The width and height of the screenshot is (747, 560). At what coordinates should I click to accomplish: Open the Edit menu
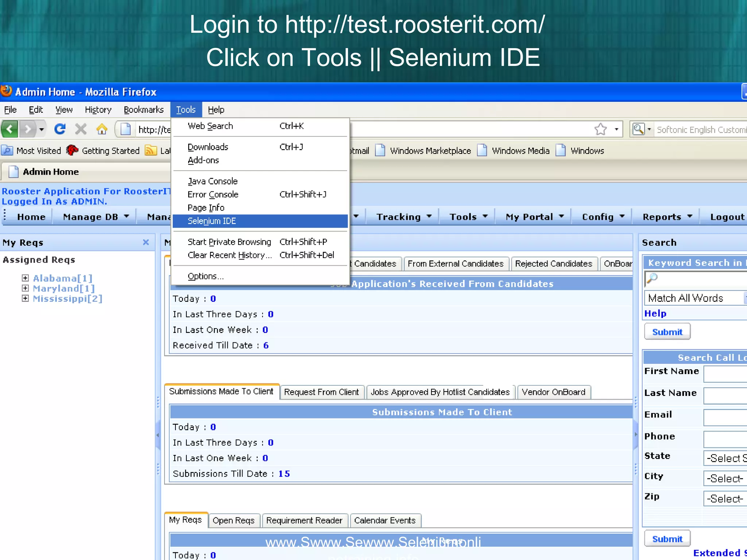pos(36,110)
